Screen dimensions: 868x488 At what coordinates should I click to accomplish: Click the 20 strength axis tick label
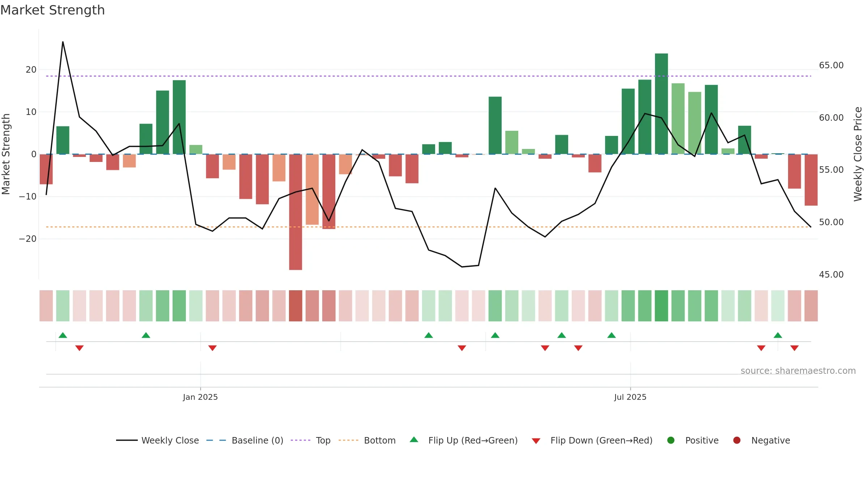31,69
